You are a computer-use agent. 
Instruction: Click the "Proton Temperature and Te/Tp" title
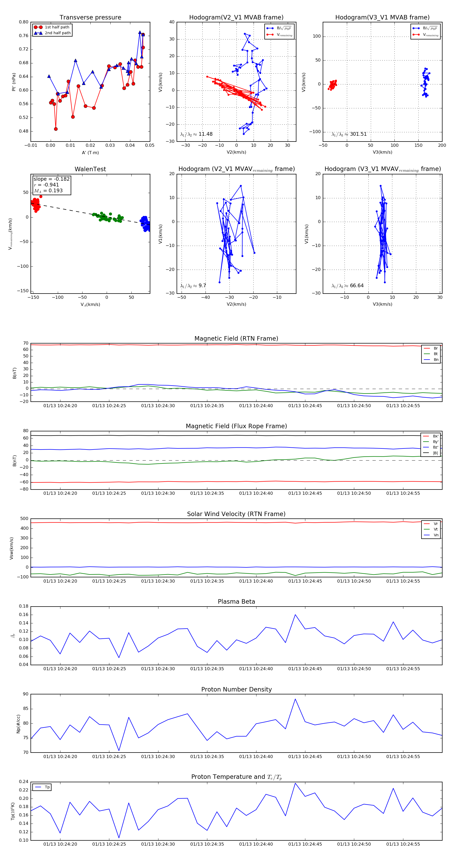[236, 777]
